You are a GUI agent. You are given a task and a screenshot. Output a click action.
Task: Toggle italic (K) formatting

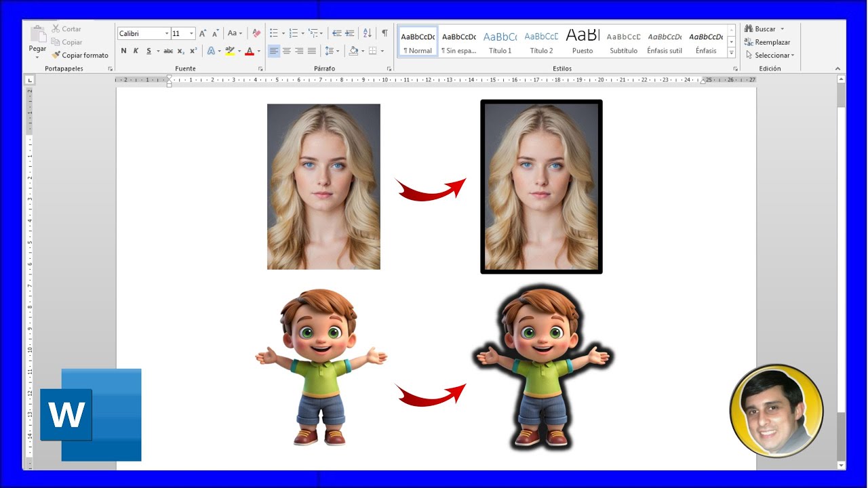(136, 51)
